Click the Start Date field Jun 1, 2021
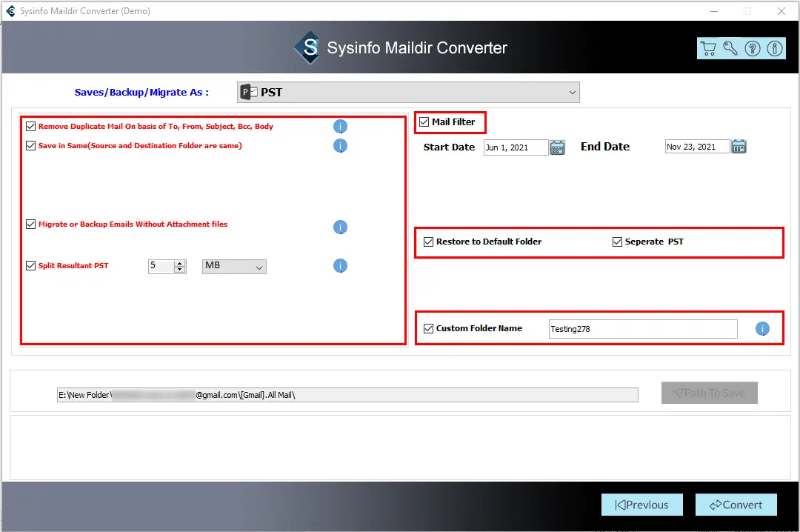 click(x=516, y=147)
